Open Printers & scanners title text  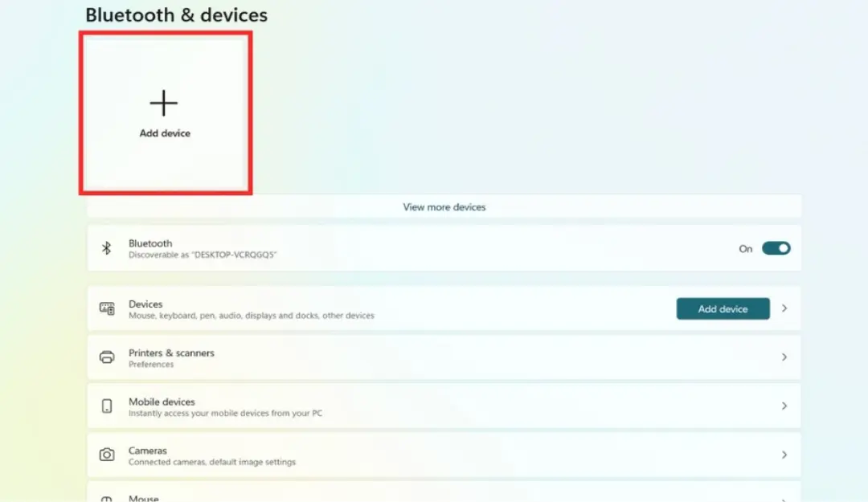(x=171, y=353)
